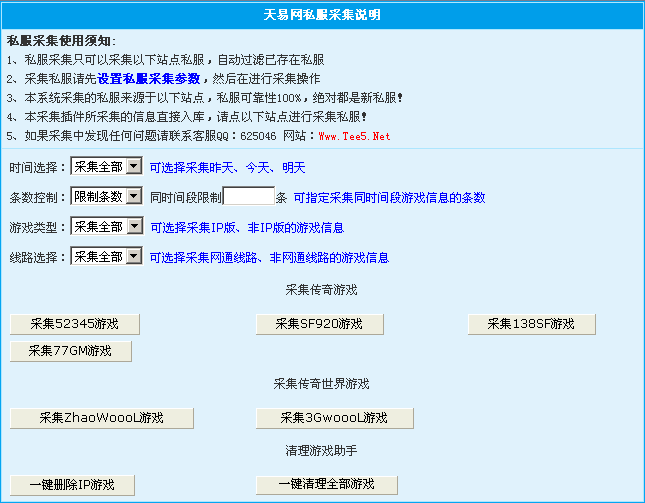This screenshot has height=503, width=645.
Task: Visit the Www.Tee5.Net website link
Action: 354,136
